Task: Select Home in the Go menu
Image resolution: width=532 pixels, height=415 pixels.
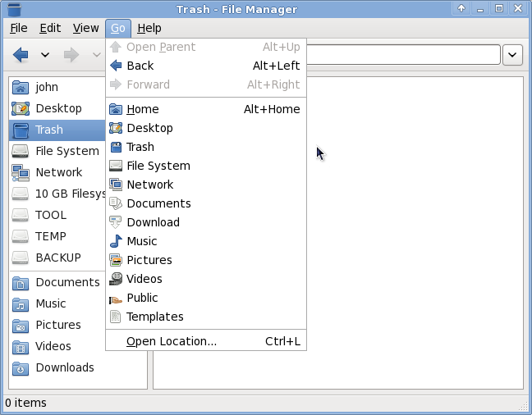Action: (x=142, y=109)
